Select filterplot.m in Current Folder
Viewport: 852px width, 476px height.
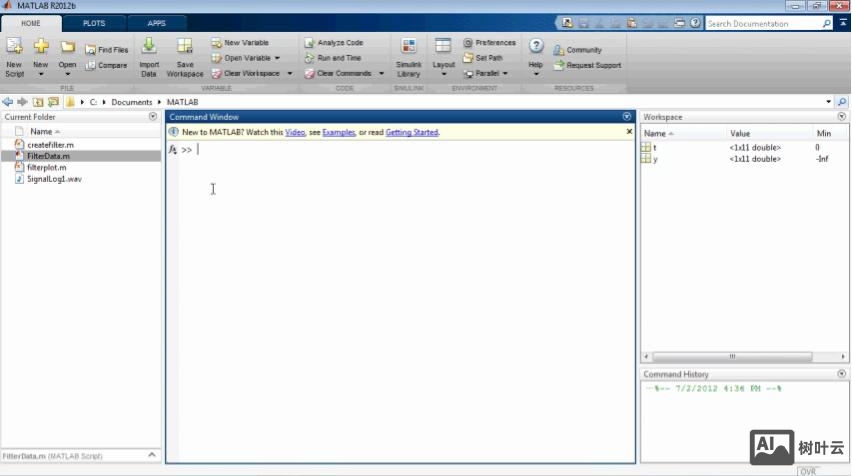point(81,167)
